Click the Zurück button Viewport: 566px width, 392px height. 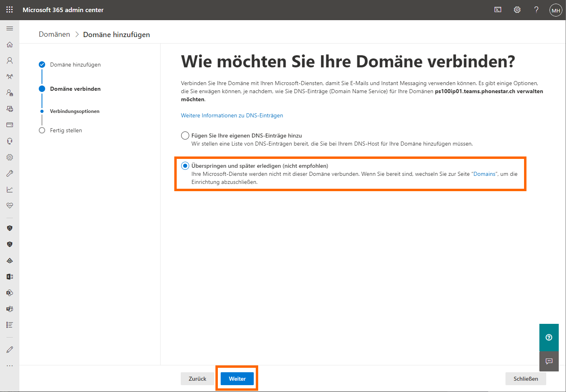coord(197,379)
